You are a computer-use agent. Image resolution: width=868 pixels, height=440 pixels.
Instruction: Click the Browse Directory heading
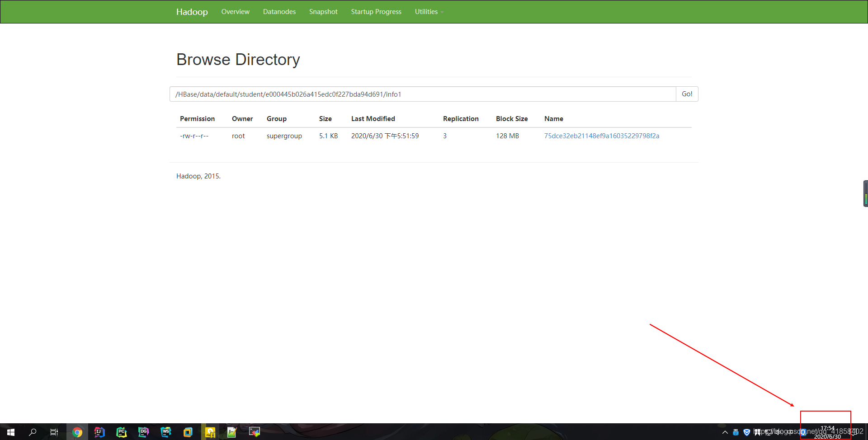point(238,60)
